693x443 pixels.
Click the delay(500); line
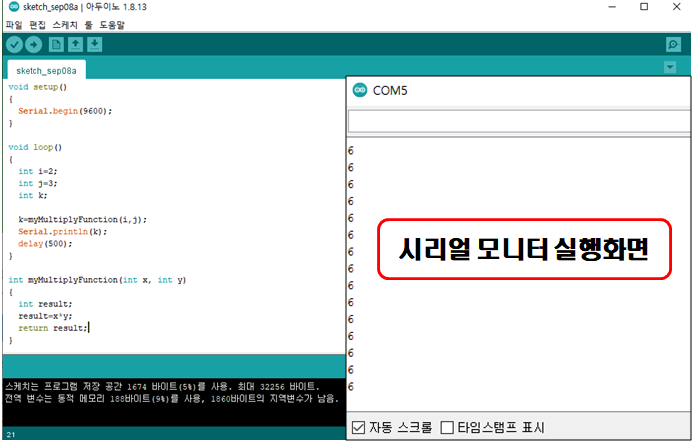(x=45, y=244)
